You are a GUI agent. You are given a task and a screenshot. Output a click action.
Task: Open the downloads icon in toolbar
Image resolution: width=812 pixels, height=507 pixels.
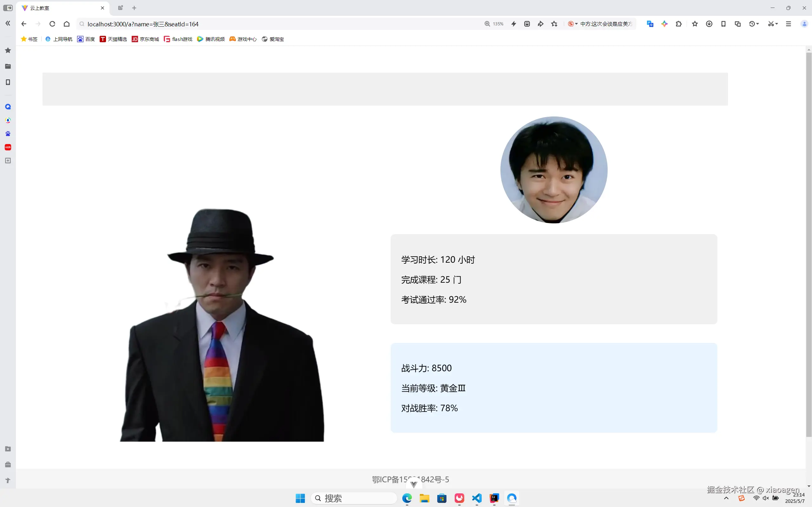click(x=709, y=24)
